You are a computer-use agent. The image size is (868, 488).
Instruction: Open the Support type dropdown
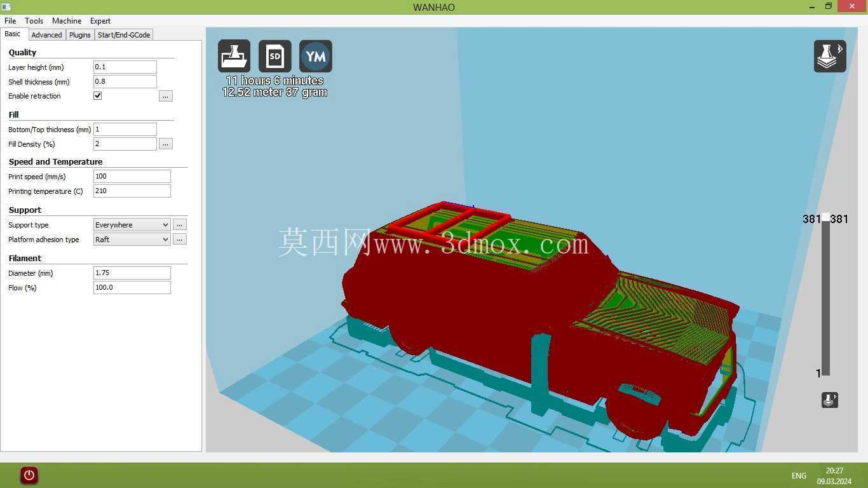132,225
